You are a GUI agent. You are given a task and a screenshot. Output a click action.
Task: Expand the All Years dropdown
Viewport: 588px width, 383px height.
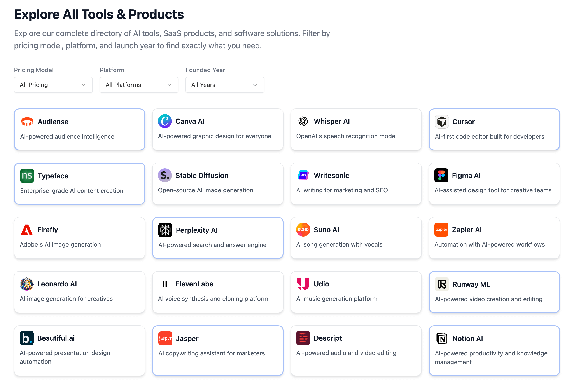225,85
